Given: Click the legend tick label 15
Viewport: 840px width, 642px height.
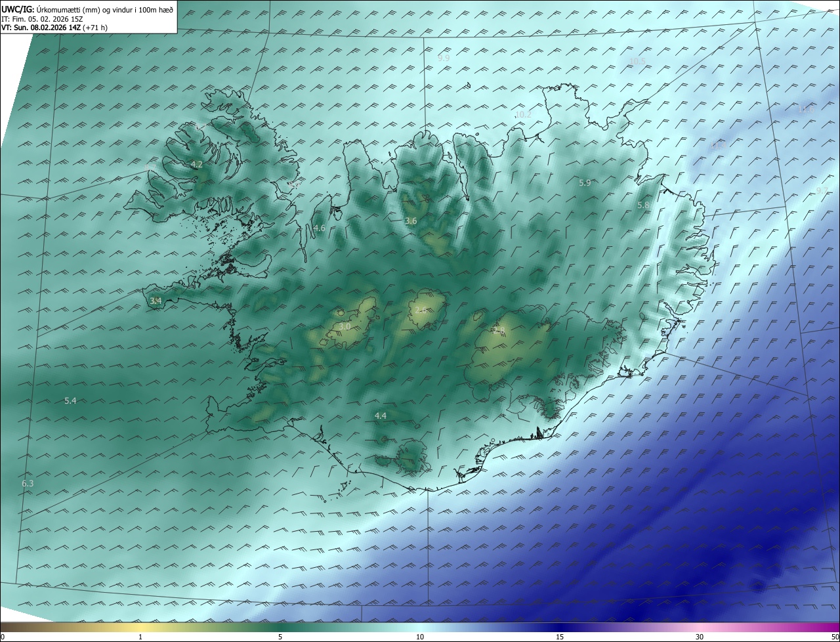Looking at the screenshot, I should point(560,637).
